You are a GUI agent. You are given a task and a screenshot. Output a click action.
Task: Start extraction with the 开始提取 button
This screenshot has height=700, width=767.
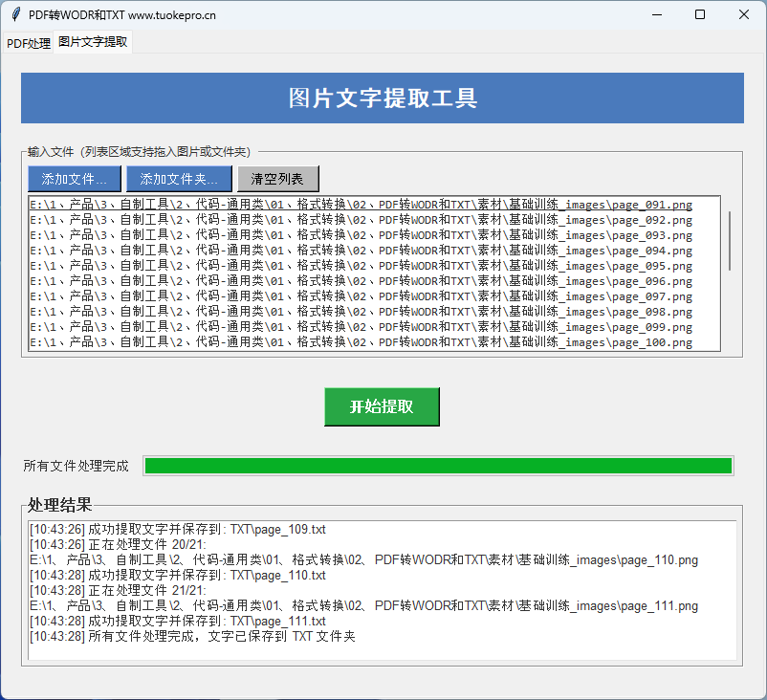pos(382,406)
